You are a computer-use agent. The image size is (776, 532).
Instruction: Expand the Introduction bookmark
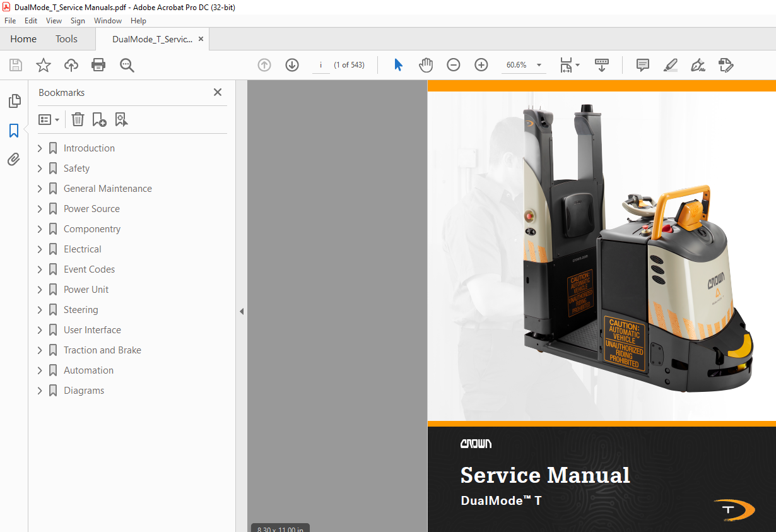pyautogui.click(x=40, y=148)
